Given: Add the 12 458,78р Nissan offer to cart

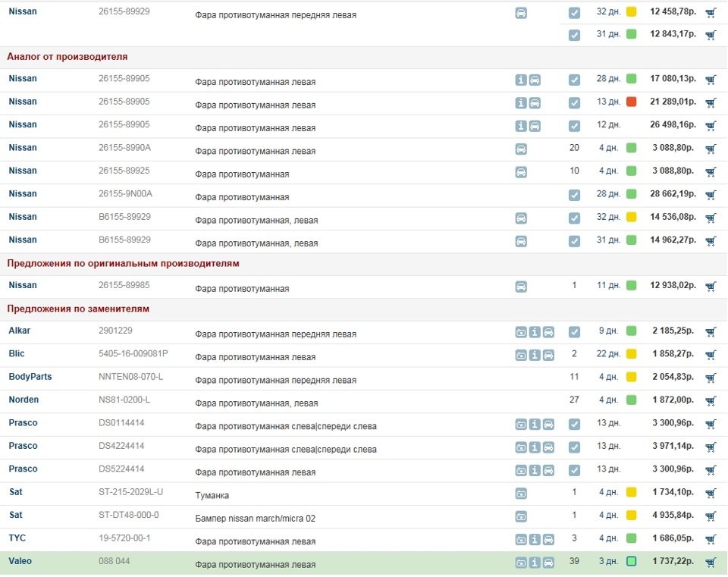Looking at the screenshot, I should tap(711, 13).
